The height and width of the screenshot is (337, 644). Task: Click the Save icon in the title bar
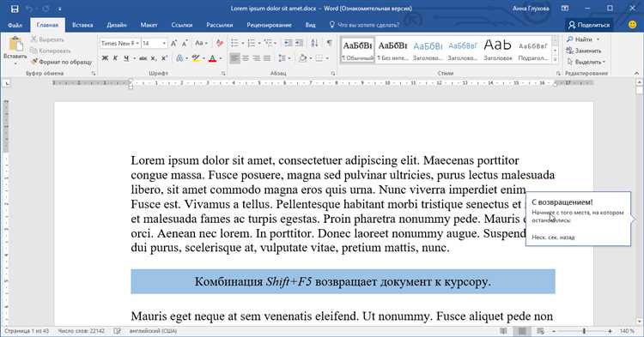point(15,9)
